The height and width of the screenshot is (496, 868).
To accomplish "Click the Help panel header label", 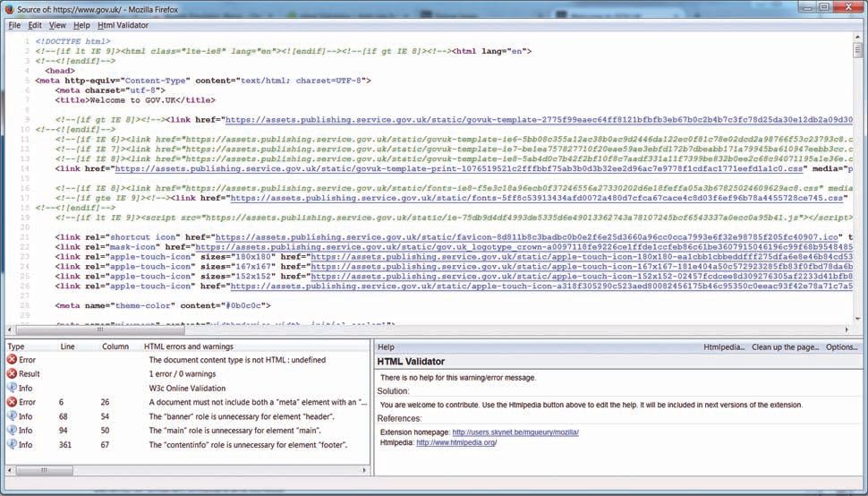I will click(x=386, y=347).
